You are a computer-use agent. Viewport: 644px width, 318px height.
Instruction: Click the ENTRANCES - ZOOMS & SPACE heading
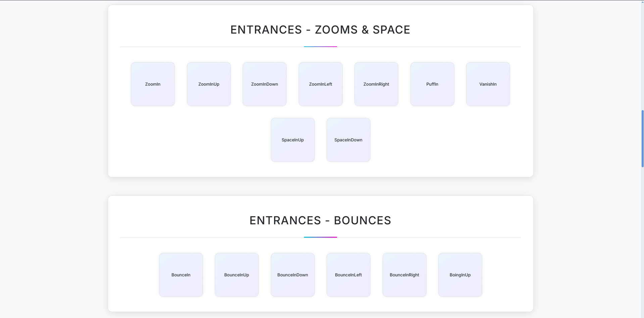[320, 30]
